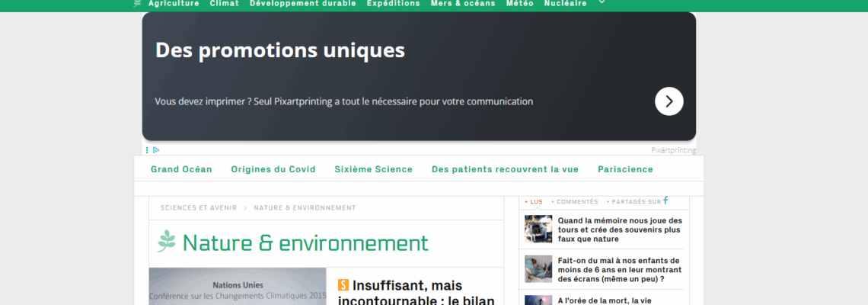Select the Facebook icon in Partagés sur
The image size is (868, 305).
665,201
